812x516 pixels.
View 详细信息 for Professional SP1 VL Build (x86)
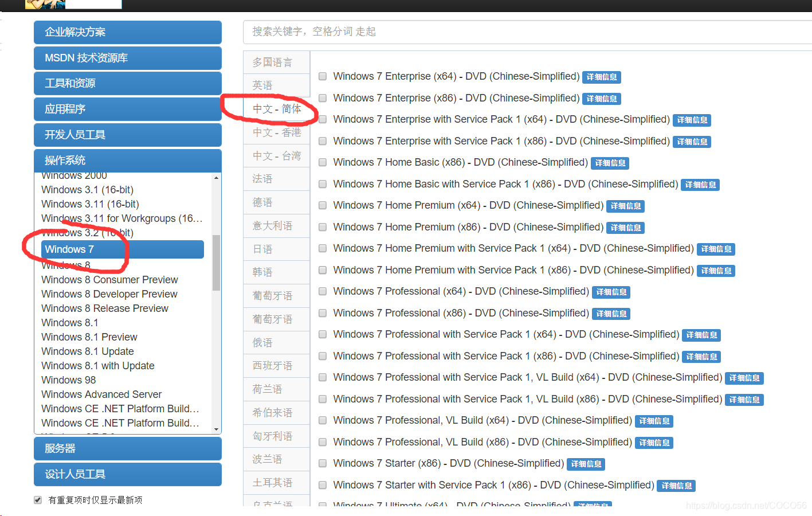[744, 400]
